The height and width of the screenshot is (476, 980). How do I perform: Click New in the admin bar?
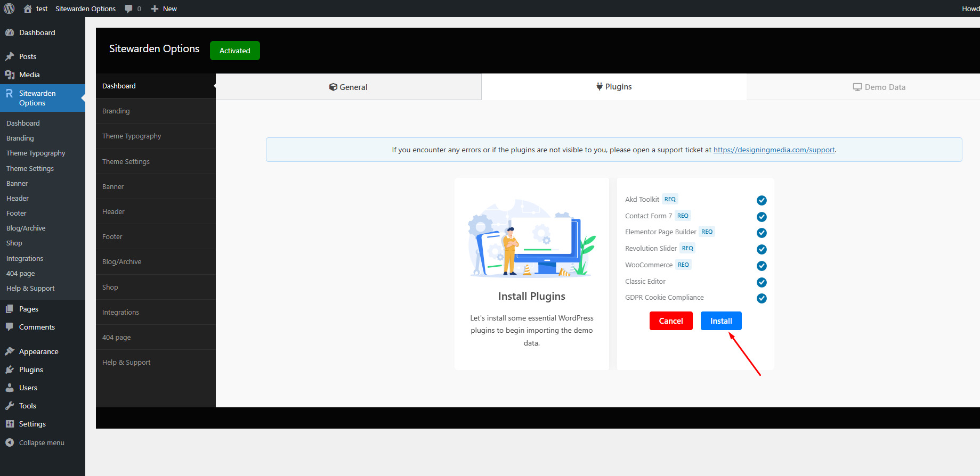(170, 9)
